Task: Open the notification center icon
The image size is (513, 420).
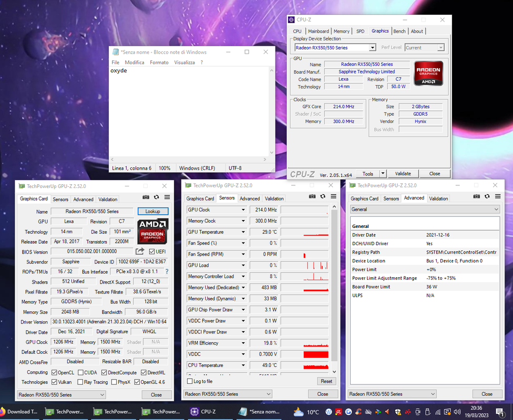Action: click(499, 412)
